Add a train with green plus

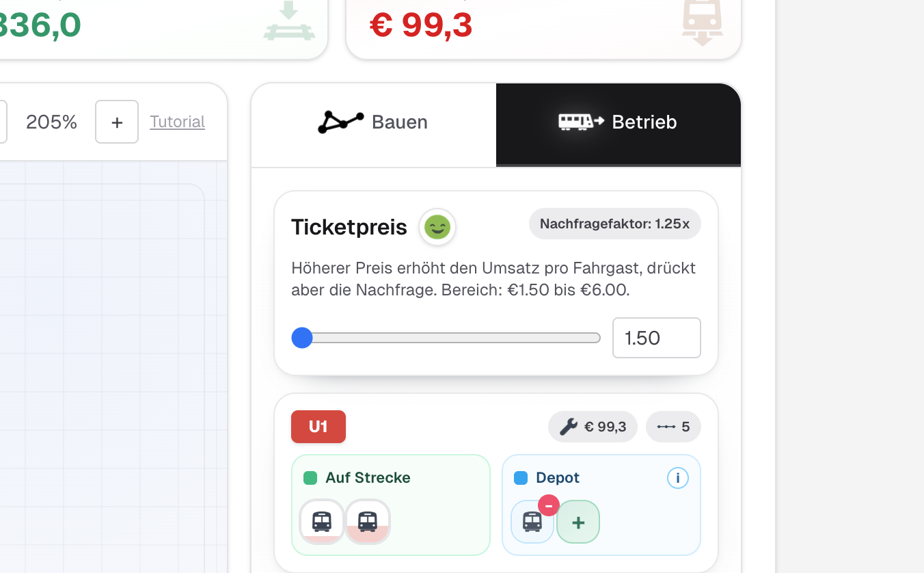(x=578, y=522)
